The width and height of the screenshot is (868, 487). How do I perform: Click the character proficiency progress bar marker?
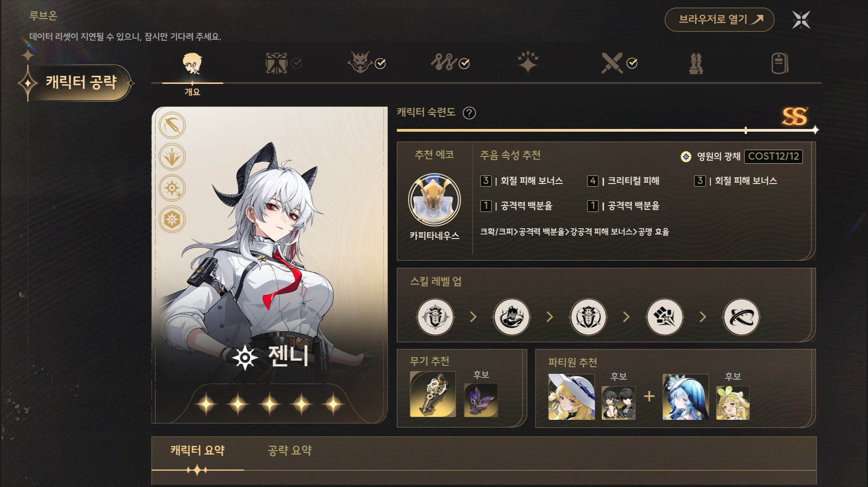[746, 130]
